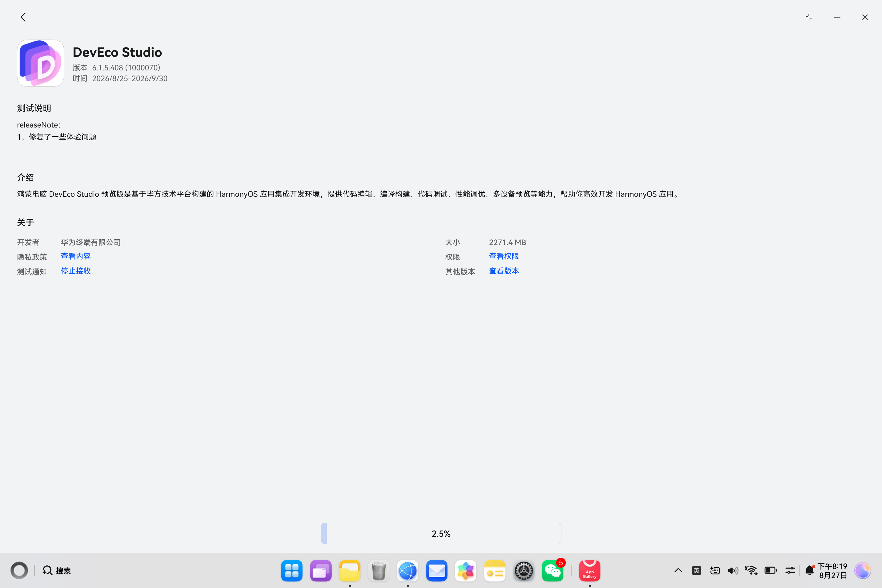Open notifications bell icon
Viewport: 882px width, 588px height.
(x=810, y=570)
